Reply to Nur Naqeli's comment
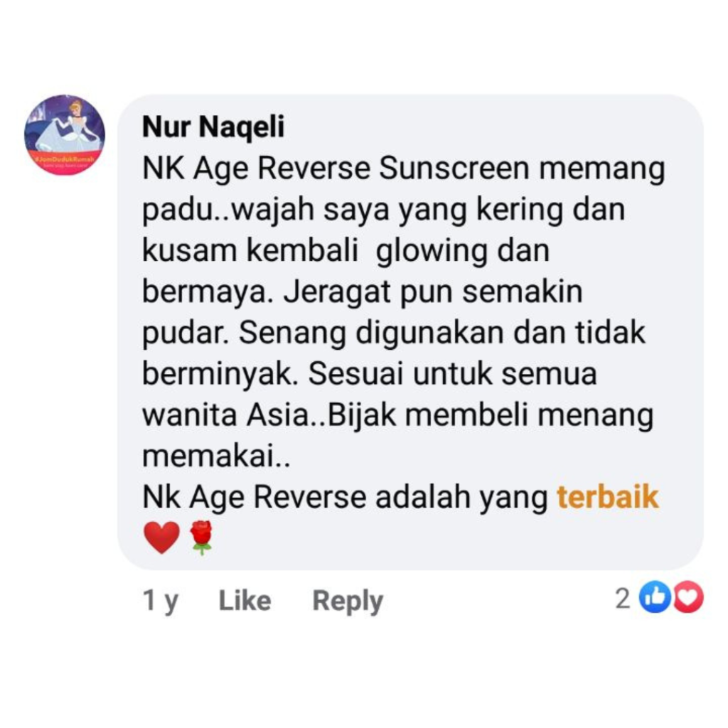 pyautogui.click(x=348, y=601)
